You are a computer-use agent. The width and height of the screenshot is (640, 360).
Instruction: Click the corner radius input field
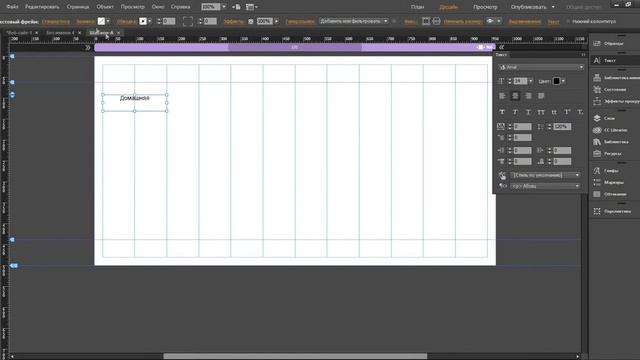pyautogui.click(x=210, y=21)
